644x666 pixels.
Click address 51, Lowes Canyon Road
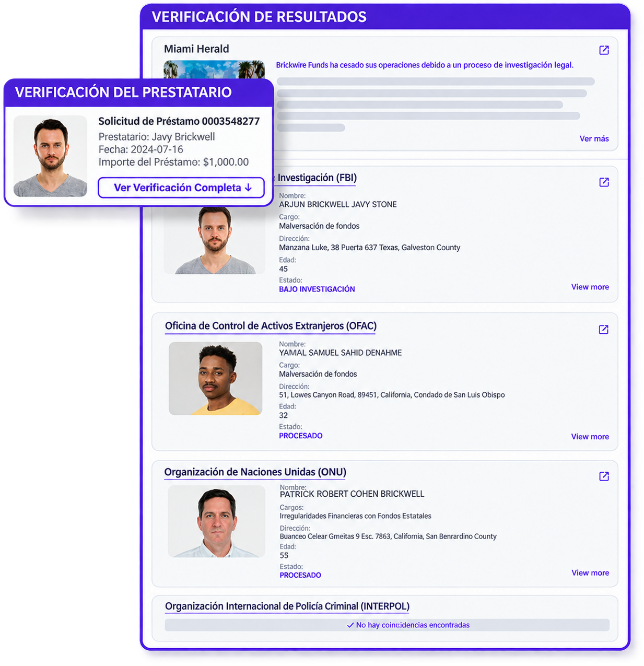(392, 395)
